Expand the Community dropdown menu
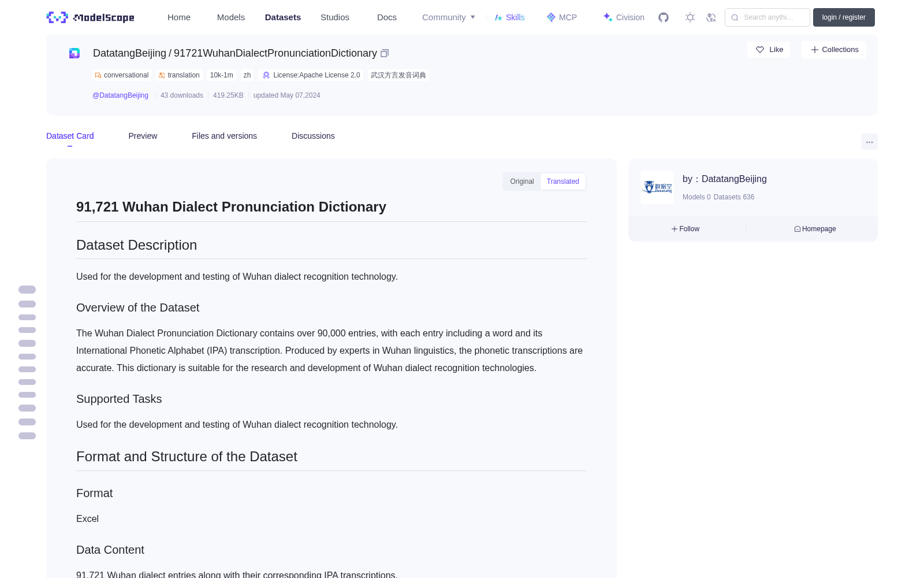 [x=449, y=17]
